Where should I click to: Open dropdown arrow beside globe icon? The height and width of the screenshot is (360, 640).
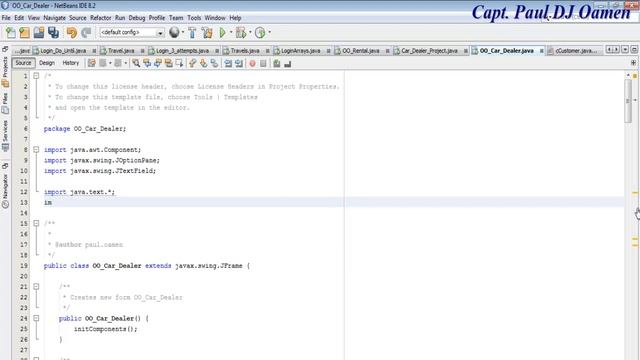tap(183, 32)
